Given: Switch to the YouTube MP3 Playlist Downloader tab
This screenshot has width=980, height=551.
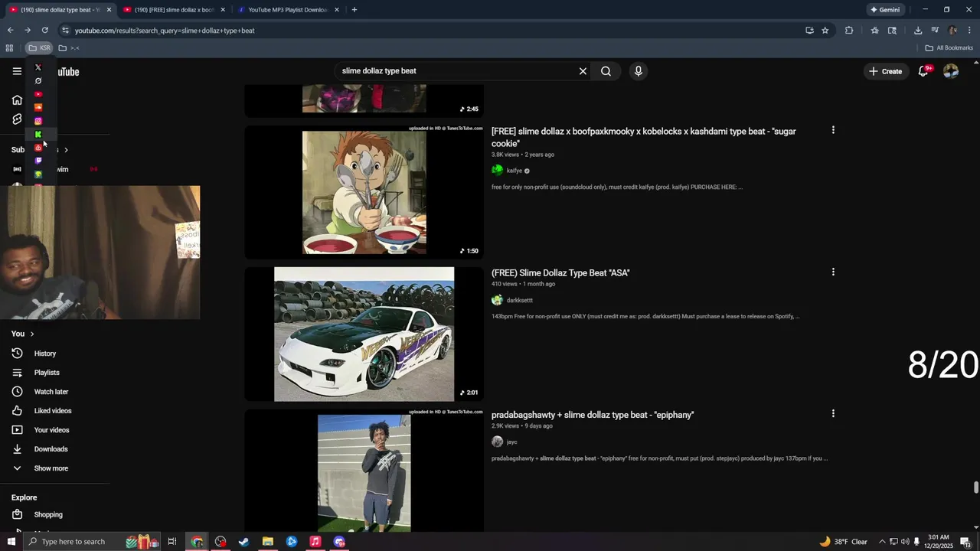Looking at the screenshot, I should 288,10.
